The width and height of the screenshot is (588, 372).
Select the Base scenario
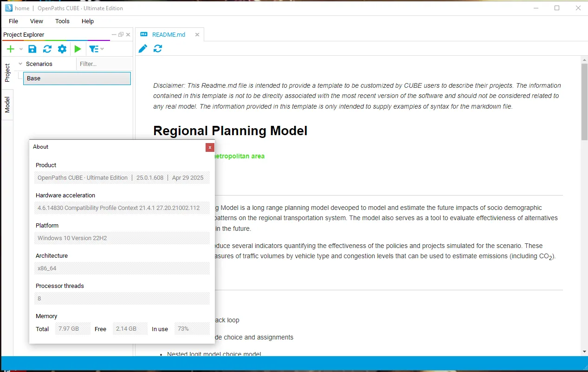click(77, 78)
